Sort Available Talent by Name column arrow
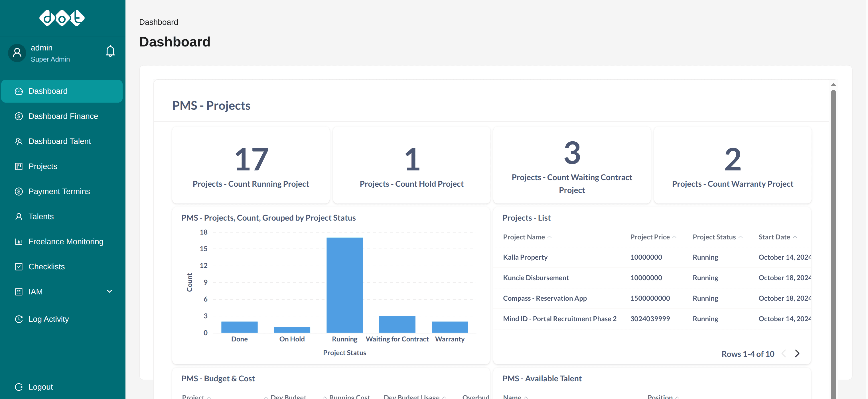This screenshot has width=868, height=399. (x=526, y=397)
